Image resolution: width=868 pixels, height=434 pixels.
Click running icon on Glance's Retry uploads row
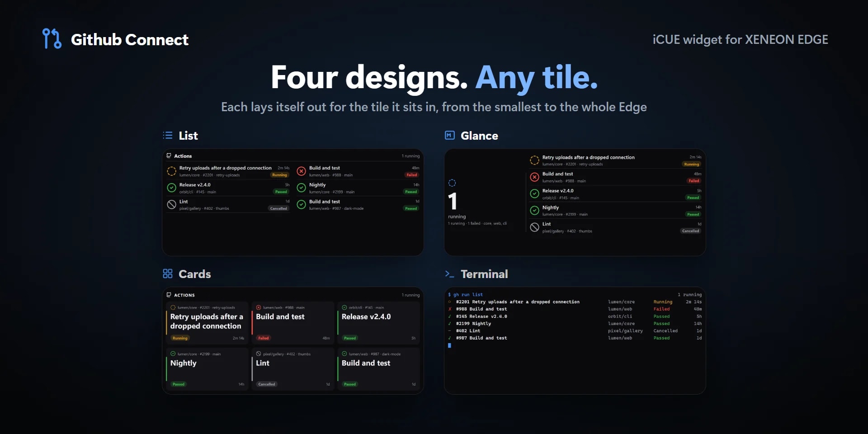pyautogui.click(x=534, y=160)
